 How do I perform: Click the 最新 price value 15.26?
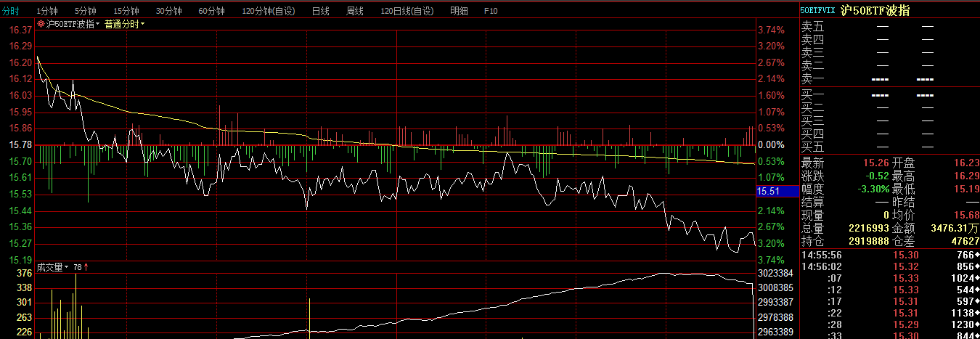876,163
